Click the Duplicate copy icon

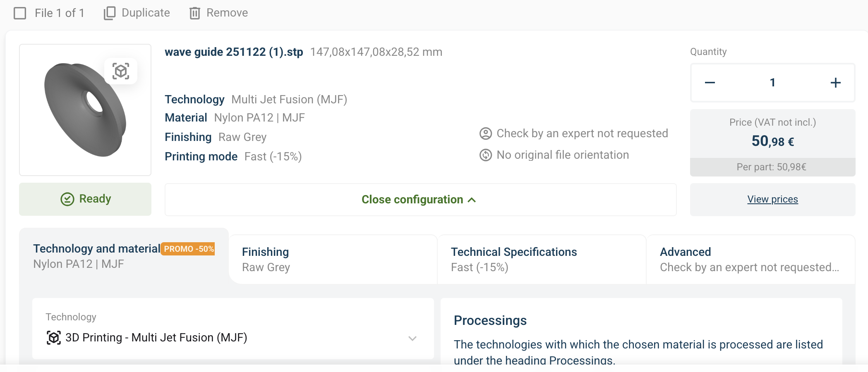click(109, 13)
